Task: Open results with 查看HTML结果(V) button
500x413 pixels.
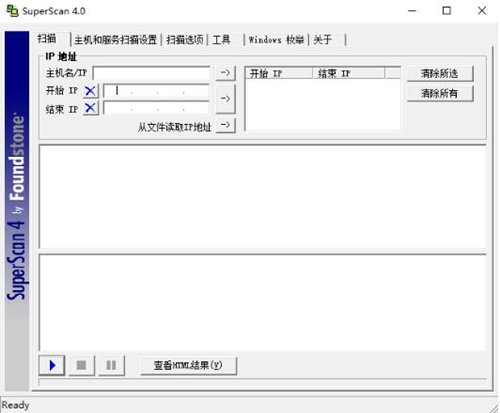Action: [x=188, y=365]
